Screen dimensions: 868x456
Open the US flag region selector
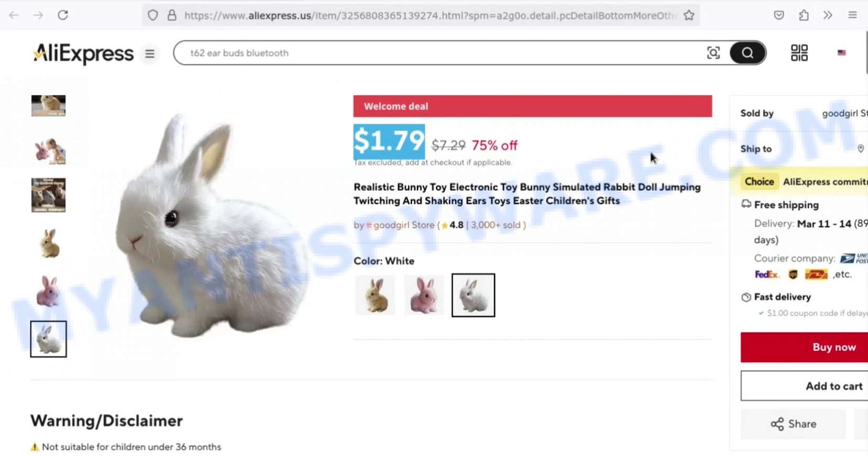click(x=841, y=53)
